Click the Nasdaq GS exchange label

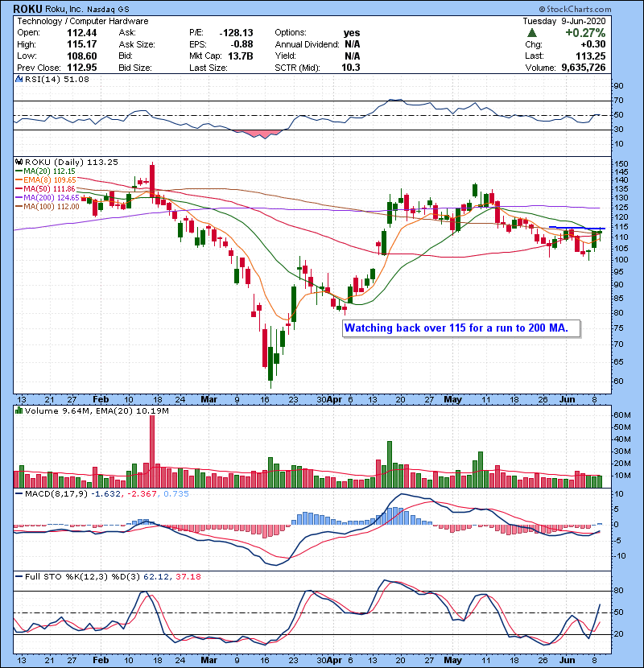point(108,10)
